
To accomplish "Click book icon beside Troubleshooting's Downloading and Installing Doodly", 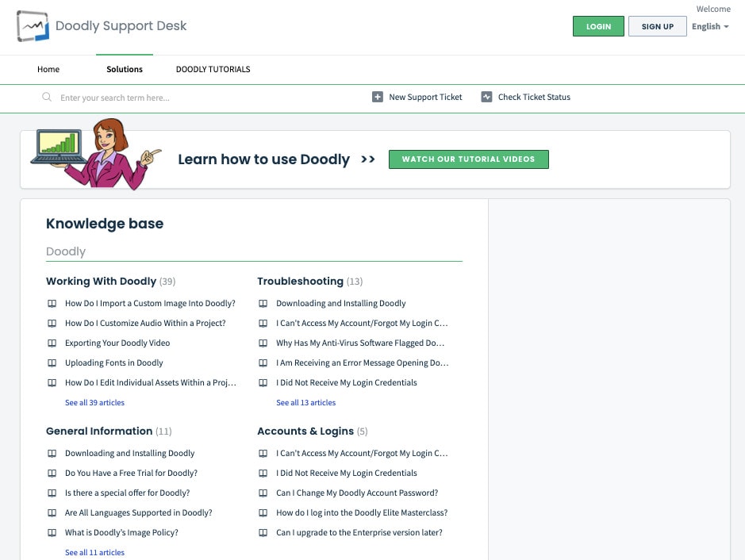I will point(263,304).
